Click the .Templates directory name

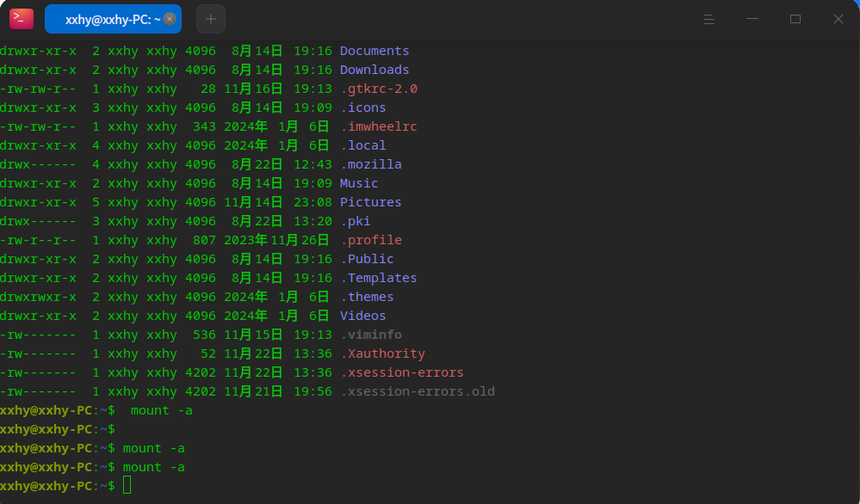(379, 279)
